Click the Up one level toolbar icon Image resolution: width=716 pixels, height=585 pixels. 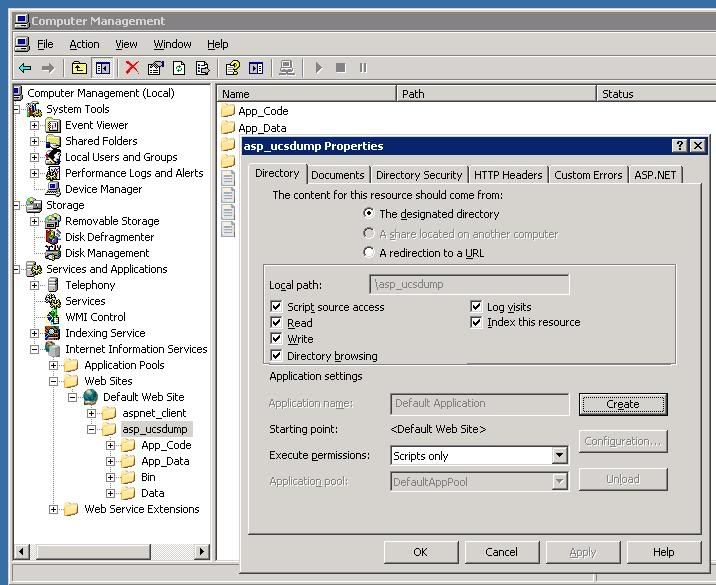[x=79, y=69]
